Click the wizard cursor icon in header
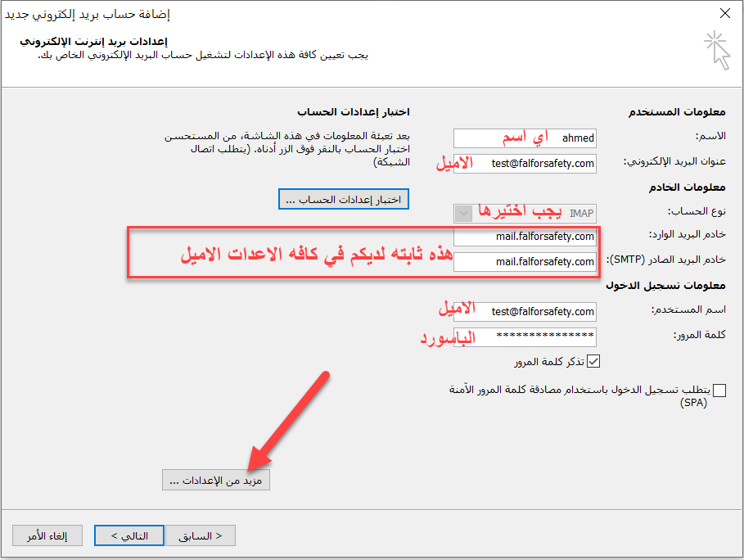This screenshot has width=744, height=560. pos(717,49)
